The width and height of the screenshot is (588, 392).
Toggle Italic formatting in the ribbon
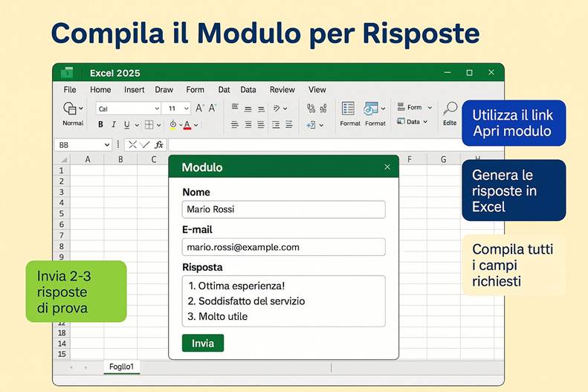[114, 124]
